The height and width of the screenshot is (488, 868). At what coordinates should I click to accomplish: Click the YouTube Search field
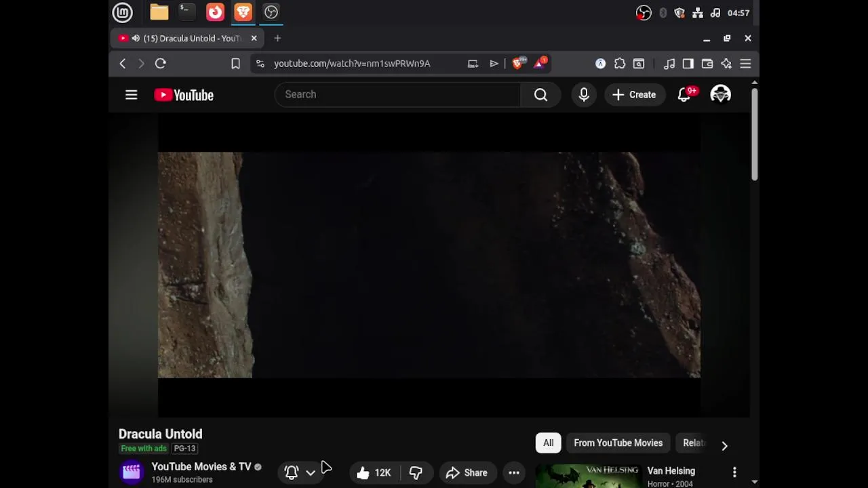pos(397,94)
